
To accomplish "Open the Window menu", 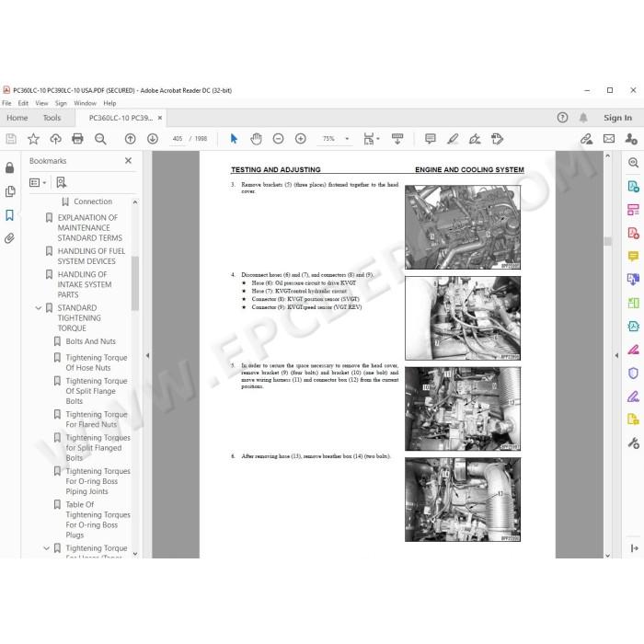I will [x=85, y=103].
